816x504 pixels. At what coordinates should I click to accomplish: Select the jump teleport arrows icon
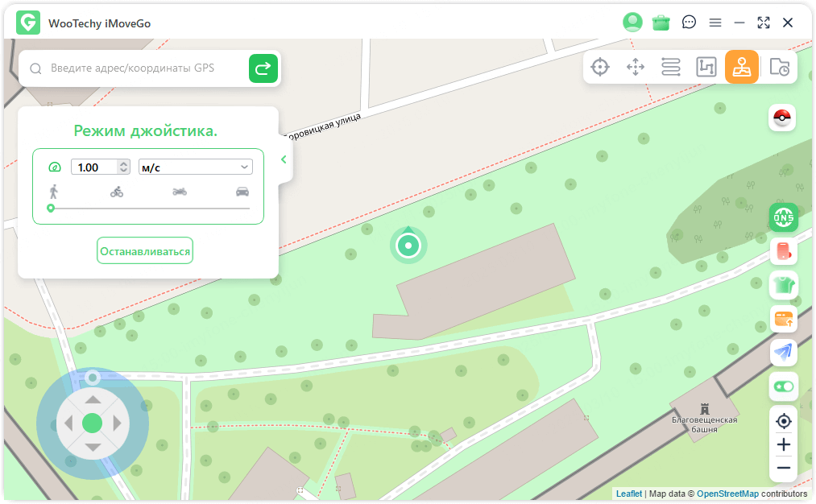pos(636,67)
